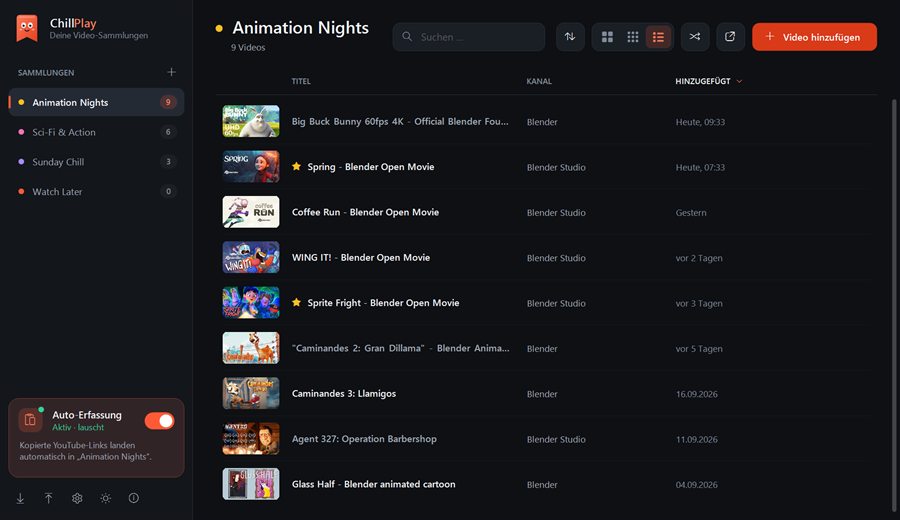Viewport: 900px width, 520px height.
Task: Click the export upload icon in sidebar footer
Action: click(x=49, y=498)
